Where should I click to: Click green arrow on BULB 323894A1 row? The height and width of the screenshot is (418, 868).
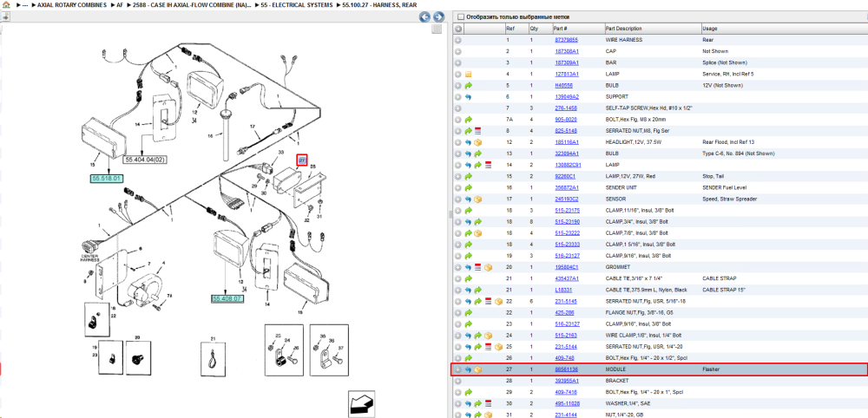pos(478,153)
